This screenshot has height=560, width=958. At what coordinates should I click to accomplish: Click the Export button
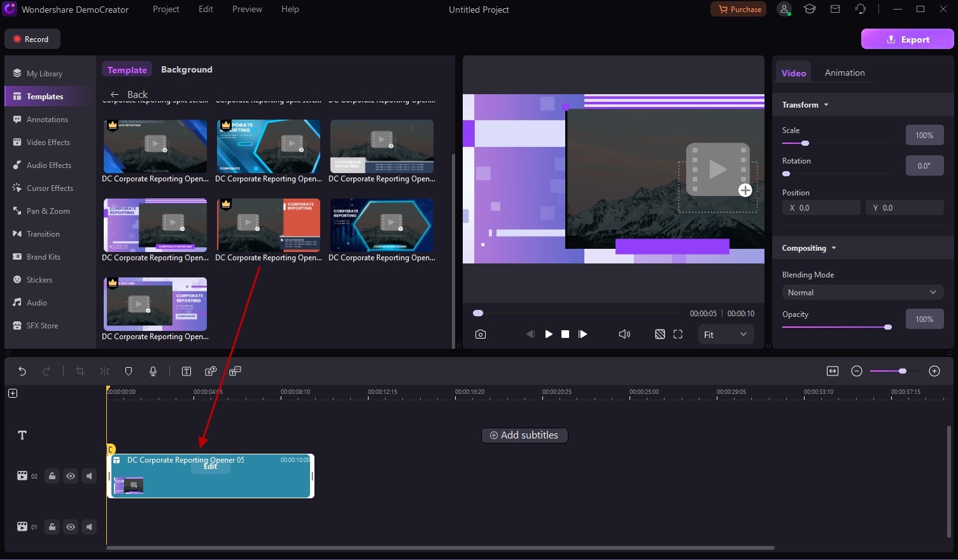[x=908, y=39]
